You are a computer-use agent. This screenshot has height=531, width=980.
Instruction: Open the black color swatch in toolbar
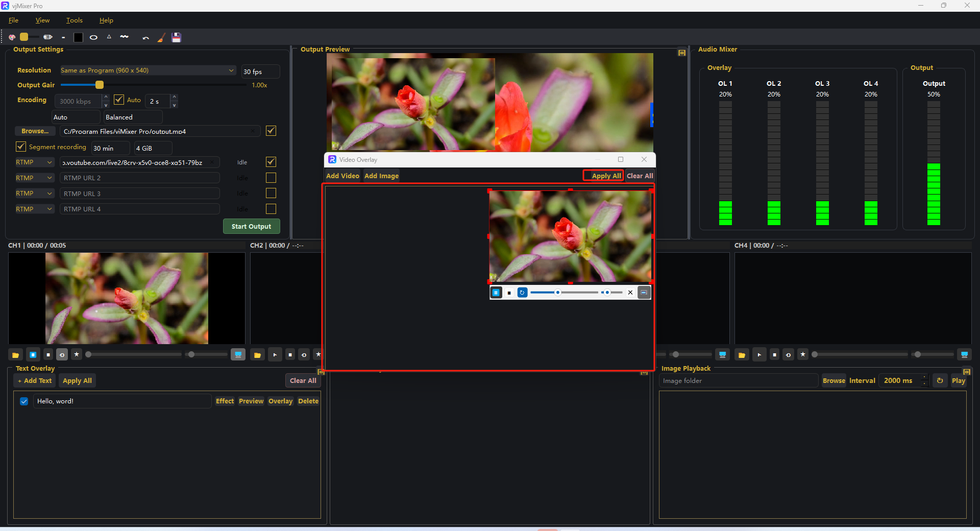78,37
